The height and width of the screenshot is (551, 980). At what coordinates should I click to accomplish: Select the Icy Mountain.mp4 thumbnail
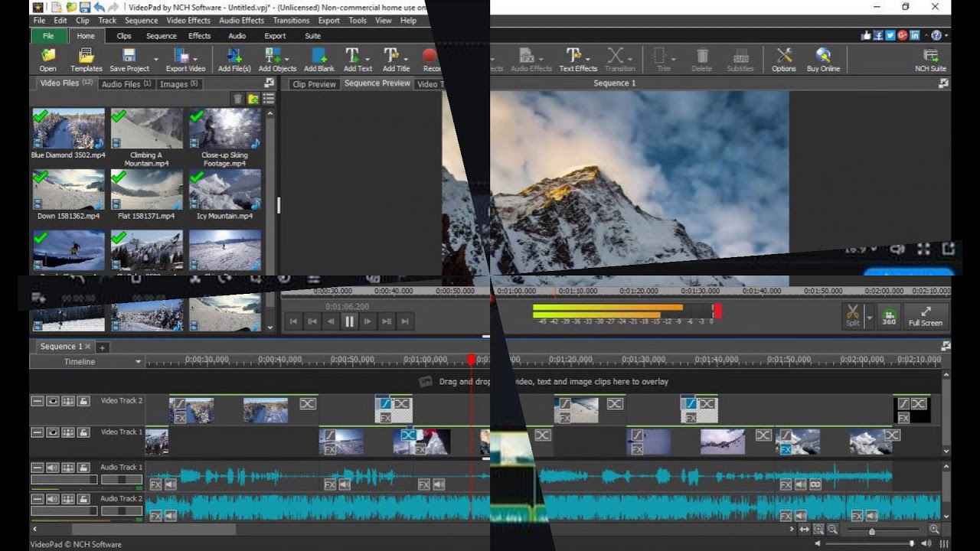coord(224,190)
